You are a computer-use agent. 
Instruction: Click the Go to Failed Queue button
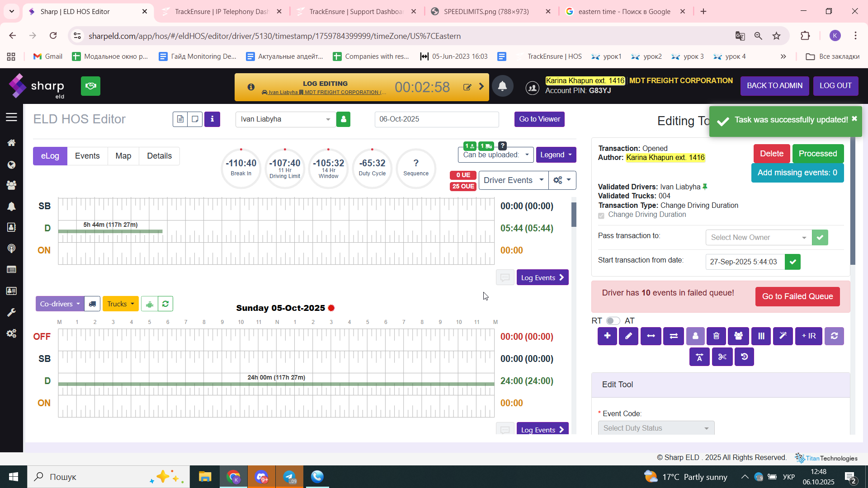click(x=797, y=296)
